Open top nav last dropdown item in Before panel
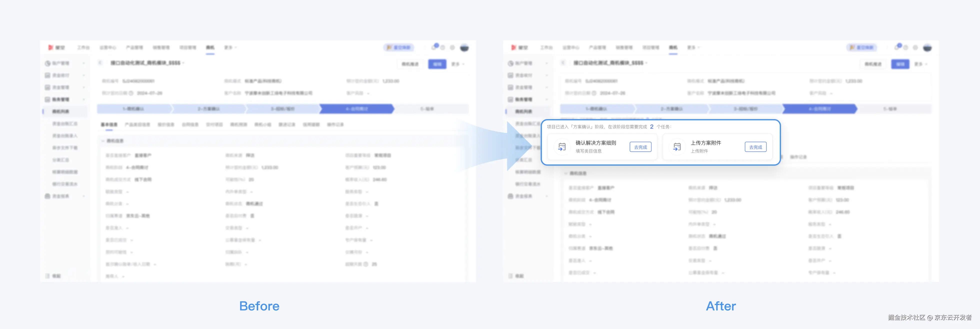Viewport: 980px width, 329px height. click(230, 47)
